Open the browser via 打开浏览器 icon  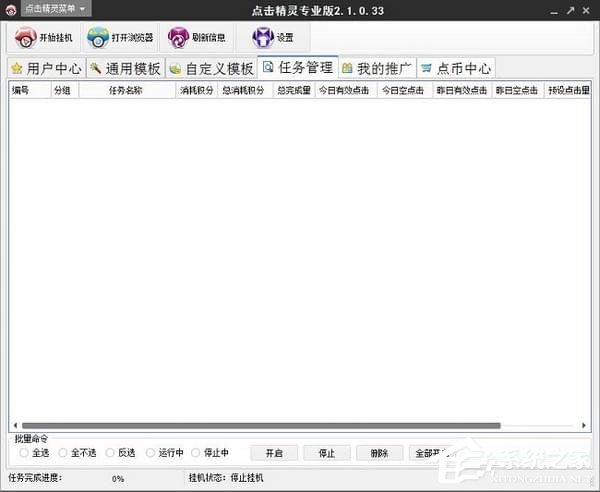[98, 38]
